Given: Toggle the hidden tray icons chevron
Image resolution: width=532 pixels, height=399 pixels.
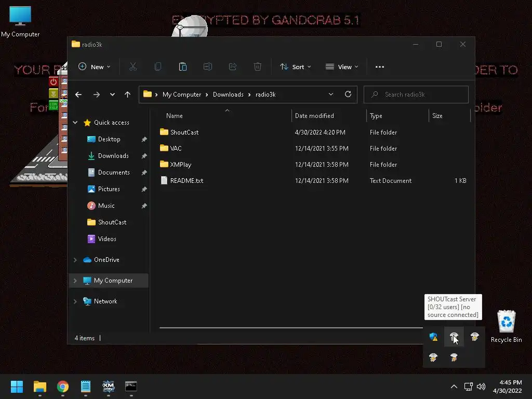Looking at the screenshot, I should point(454,387).
